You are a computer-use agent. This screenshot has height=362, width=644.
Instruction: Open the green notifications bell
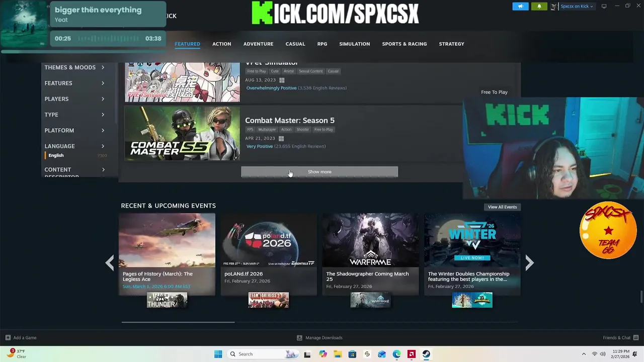(539, 7)
